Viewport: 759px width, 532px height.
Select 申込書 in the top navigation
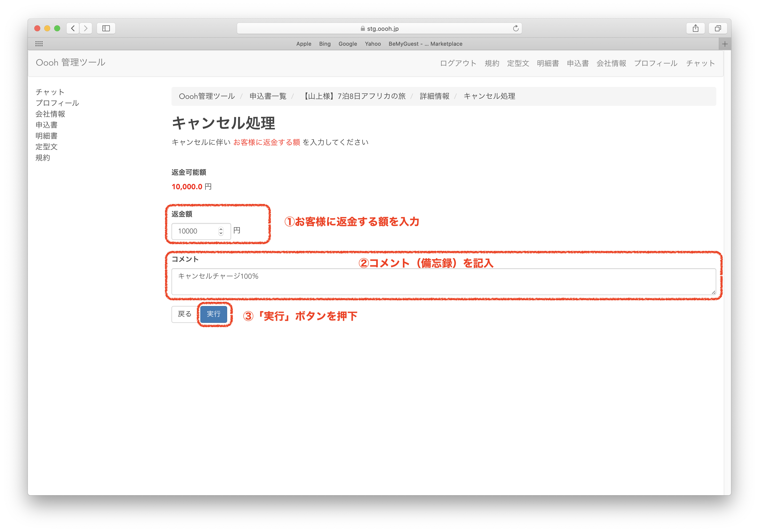578,63
